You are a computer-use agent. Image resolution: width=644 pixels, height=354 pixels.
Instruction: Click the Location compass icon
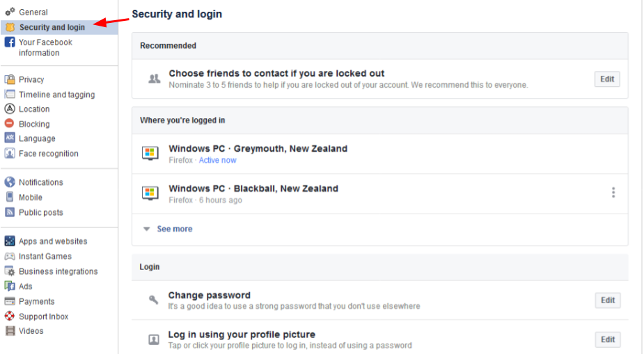coord(10,108)
